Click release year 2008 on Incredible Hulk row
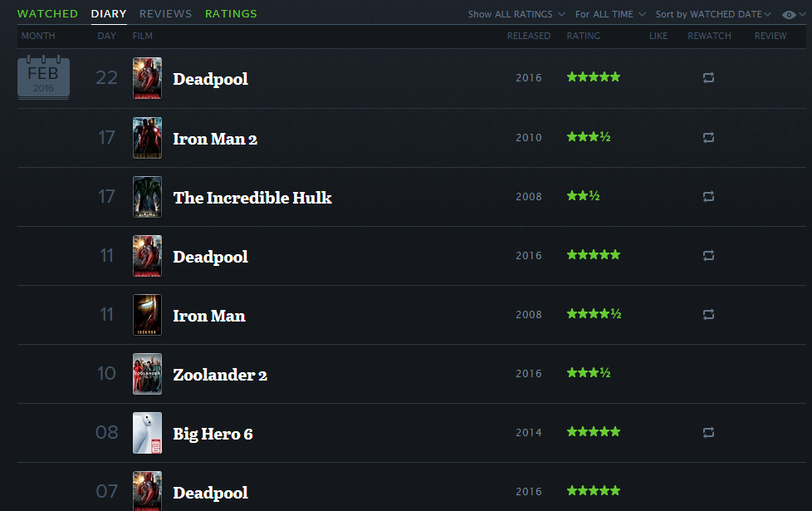The image size is (812, 511). pos(529,197)
